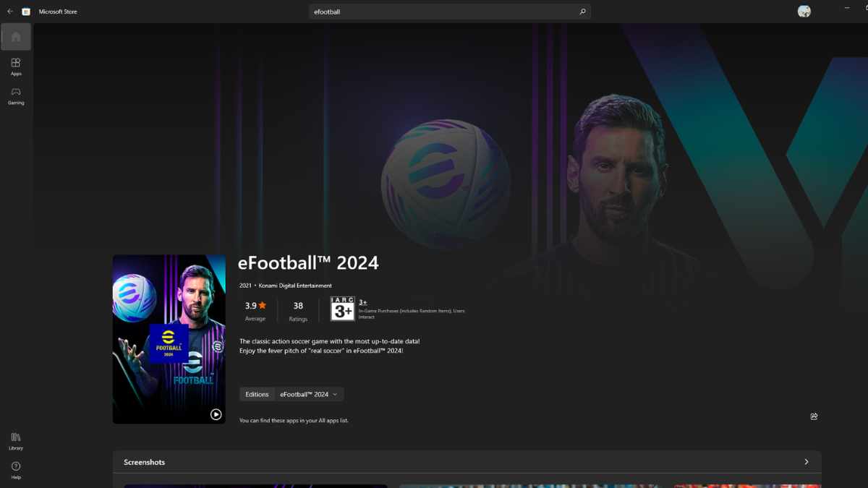This screenshot has width=868, height=488.
Task: Click the Editions button
Action: click(257, 394)
